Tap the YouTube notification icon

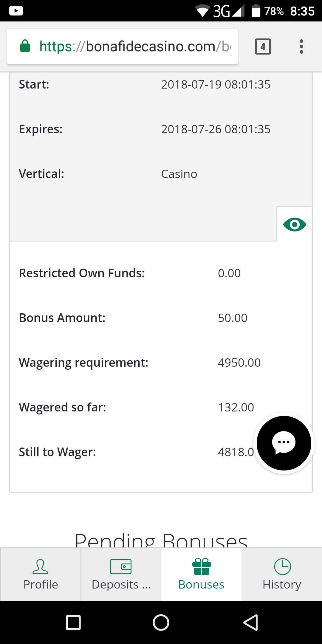coord(16,11)
